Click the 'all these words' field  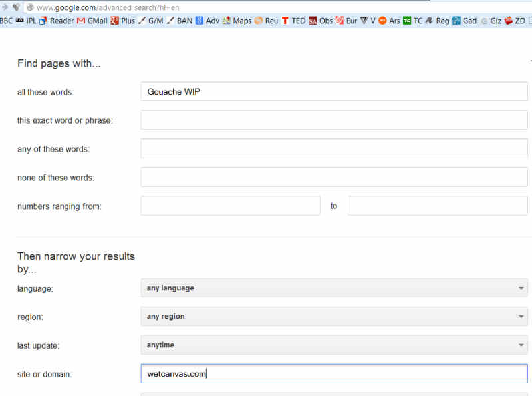coord(334,91)
